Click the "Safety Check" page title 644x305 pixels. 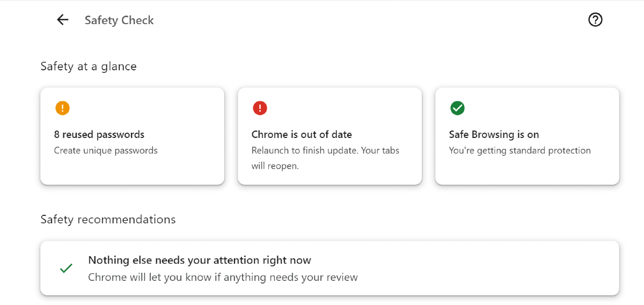119,20
